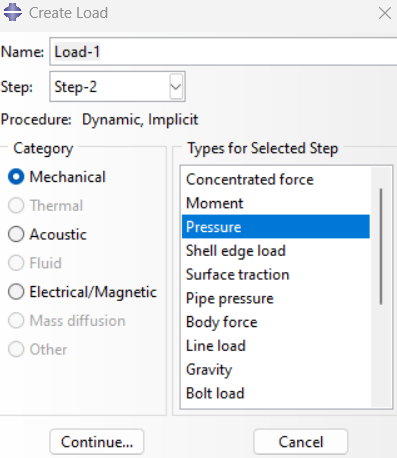This screenshot has width=397, height=458.
Task: Click the Abaqus icon in title bar
Action: 13,12
